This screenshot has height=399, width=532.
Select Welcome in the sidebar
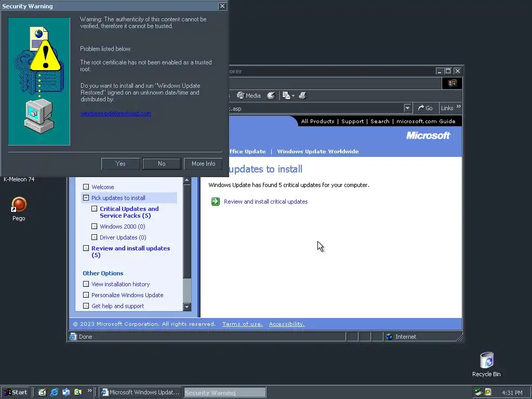click(102, 187)
